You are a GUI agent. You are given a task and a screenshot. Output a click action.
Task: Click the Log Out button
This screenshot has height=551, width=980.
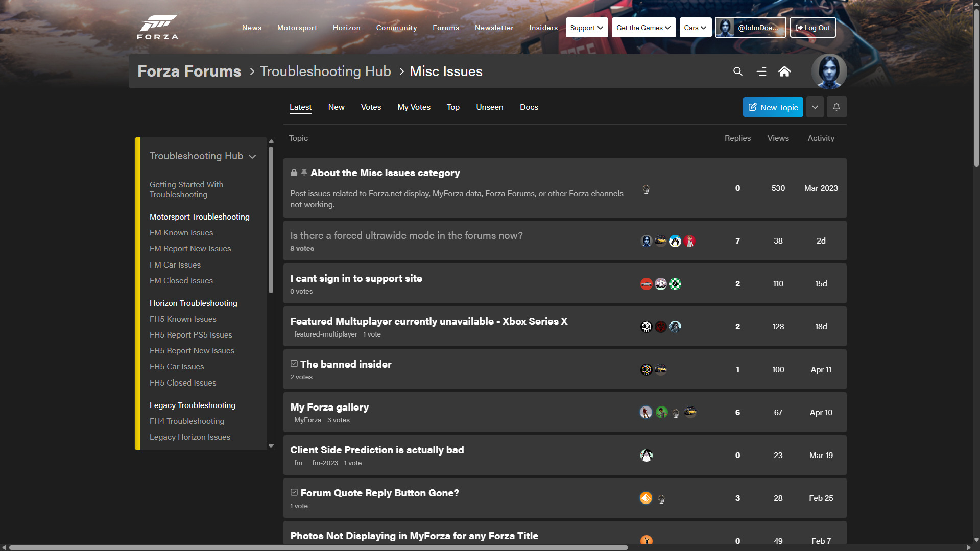coord(812,28)
